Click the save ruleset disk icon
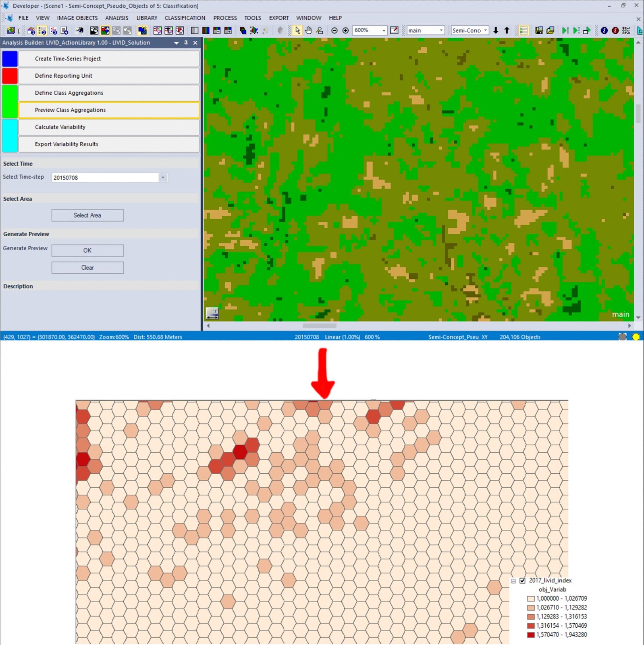 [x=539, y=31]
